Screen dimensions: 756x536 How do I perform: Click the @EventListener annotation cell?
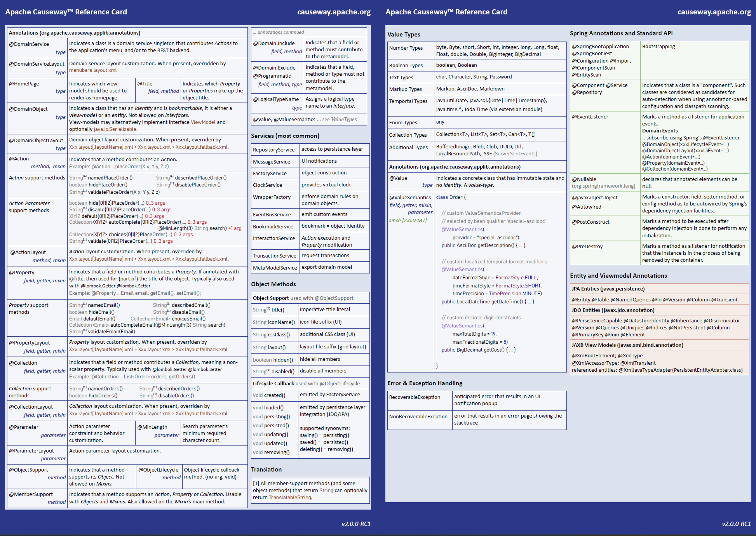(x=590, y=117)
